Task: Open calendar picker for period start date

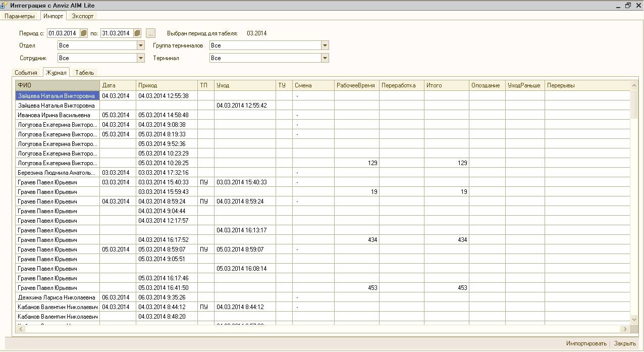Action: (x=84, y=33)
